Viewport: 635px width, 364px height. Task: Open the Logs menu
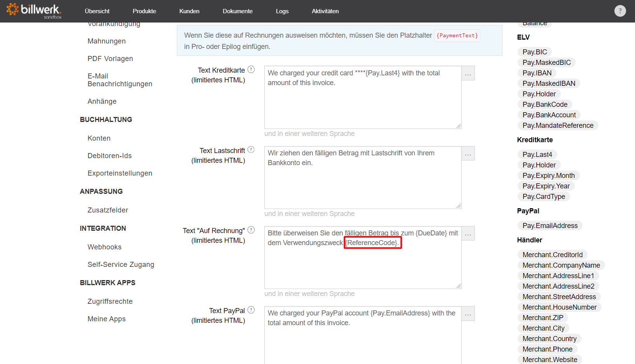[x=282, y=11]
